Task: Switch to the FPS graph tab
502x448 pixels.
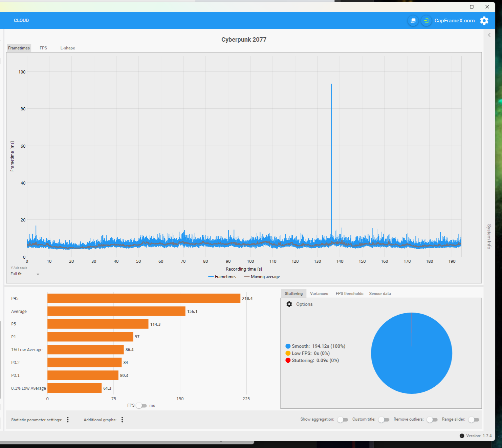Action: click(x=43, y=48)
